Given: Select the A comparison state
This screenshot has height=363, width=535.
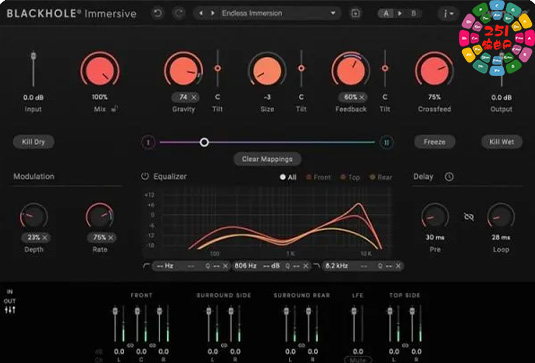Looking at the screenshot, I should click(x=386, y=13).
